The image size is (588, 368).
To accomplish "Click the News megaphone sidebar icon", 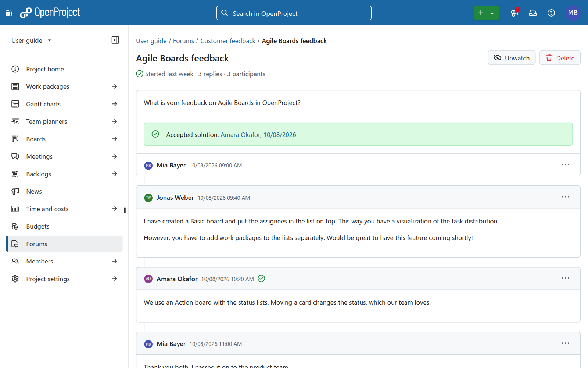I will [15, 191].
